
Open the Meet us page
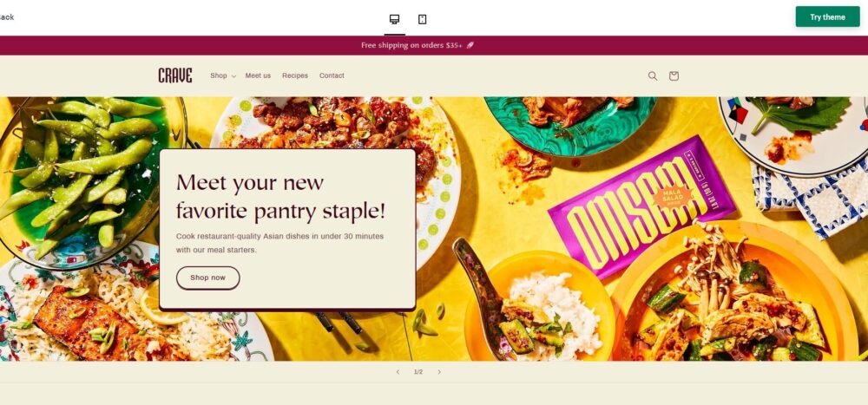[258, 75]
